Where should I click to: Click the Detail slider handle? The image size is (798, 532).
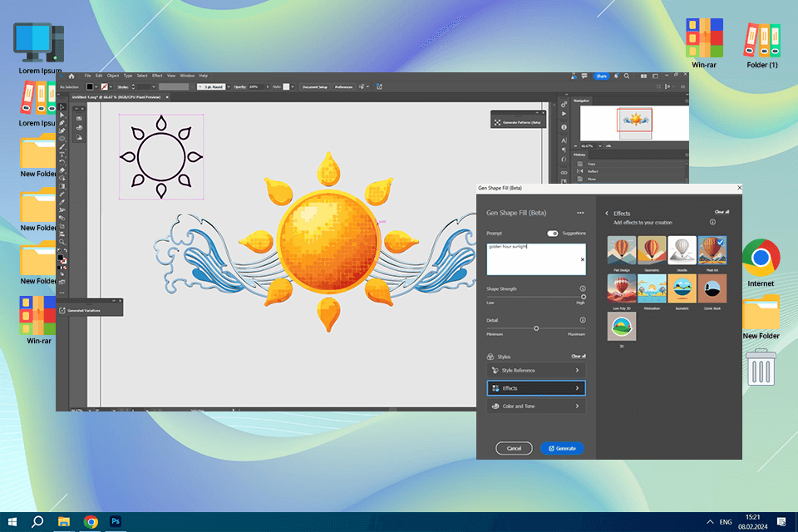point(536,328)
